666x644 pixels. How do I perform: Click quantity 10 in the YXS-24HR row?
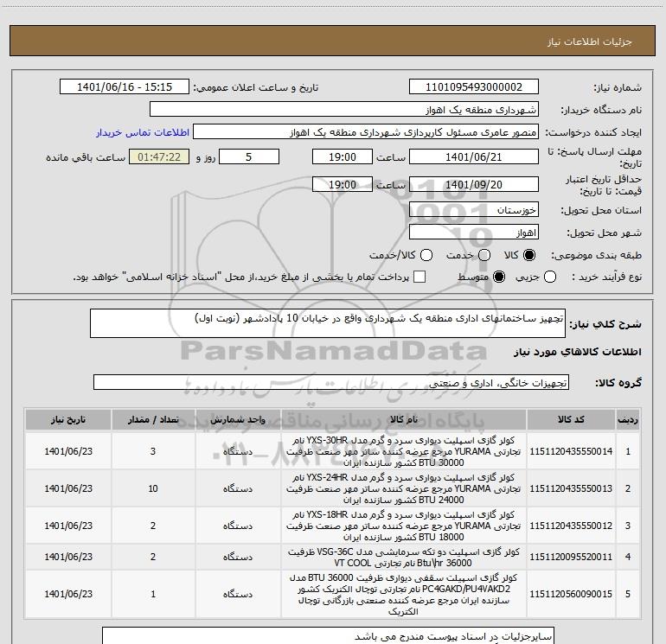(153, 488)
